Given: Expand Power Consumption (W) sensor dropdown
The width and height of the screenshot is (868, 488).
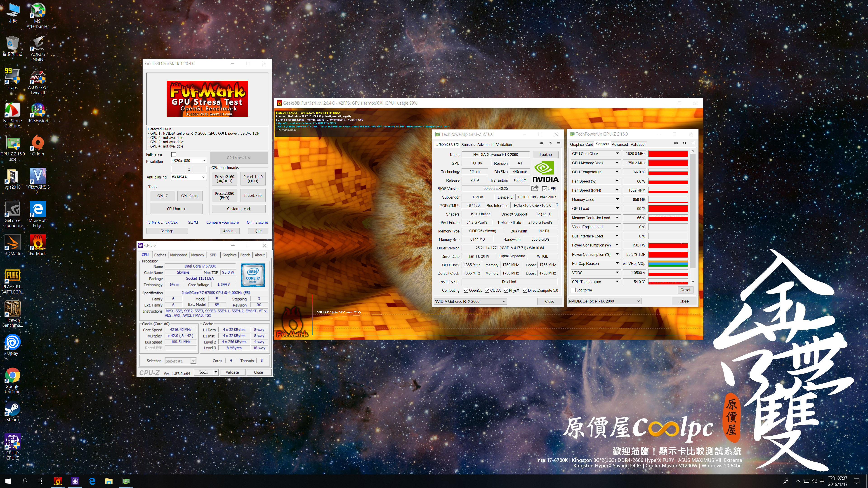Looking at the screenshot, I should click(x=617, y=245).
